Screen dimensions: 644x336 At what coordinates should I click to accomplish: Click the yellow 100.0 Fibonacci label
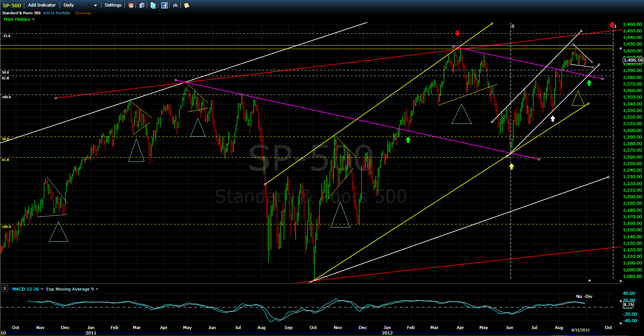point(7,227)
